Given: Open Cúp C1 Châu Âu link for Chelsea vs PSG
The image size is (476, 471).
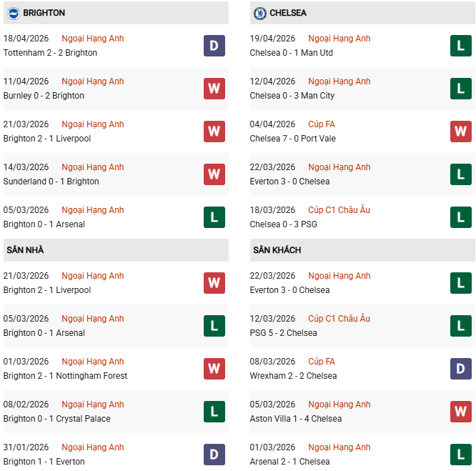Looking at the screenshot, I should [x=339, y=210].
